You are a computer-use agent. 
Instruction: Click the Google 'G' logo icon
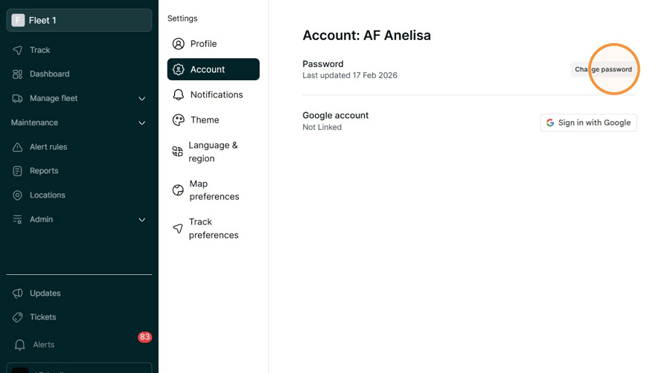pos(550,123)
